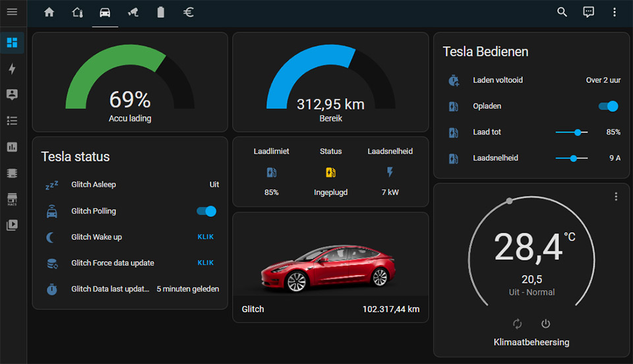
Task: Open the home temperature view tab
Action: pos(77,12)
